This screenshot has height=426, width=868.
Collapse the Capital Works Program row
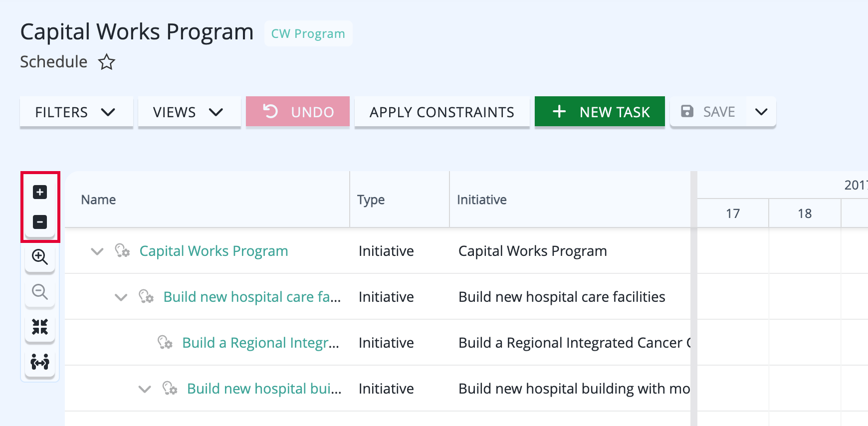click(x=97, y=251)
